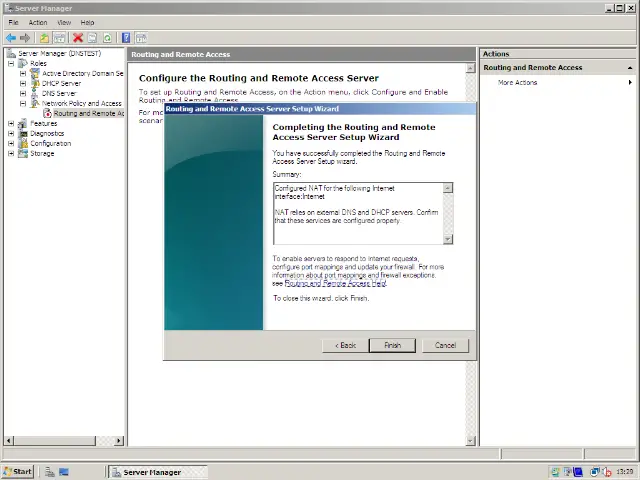
Task: Click the Properties toolbar icon
Action: pos(93,38)
